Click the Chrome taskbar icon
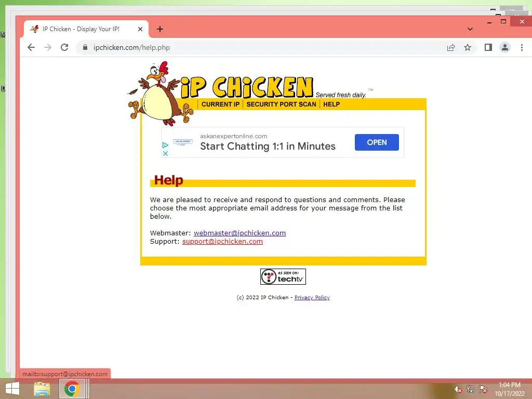The height and width of the screenshot is (399, 532). [72, 389]
